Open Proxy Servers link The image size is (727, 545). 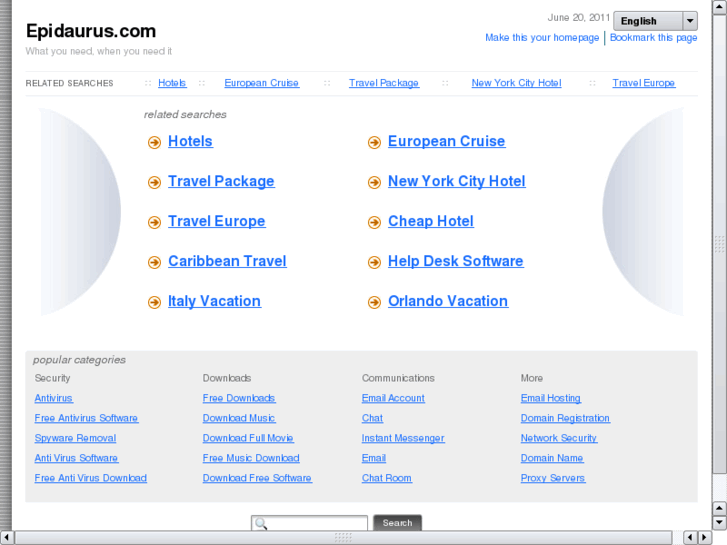[553, 478]
